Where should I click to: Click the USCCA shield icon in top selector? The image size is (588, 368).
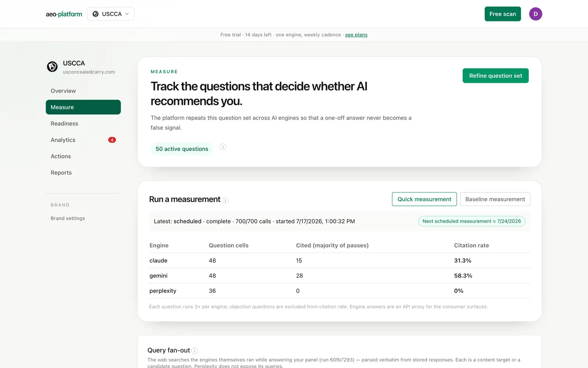pos(96,14)
